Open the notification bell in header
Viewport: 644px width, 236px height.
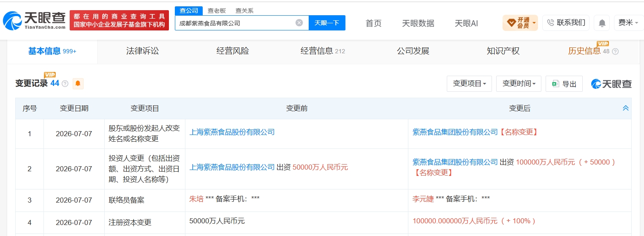click(x=602, y=23)
